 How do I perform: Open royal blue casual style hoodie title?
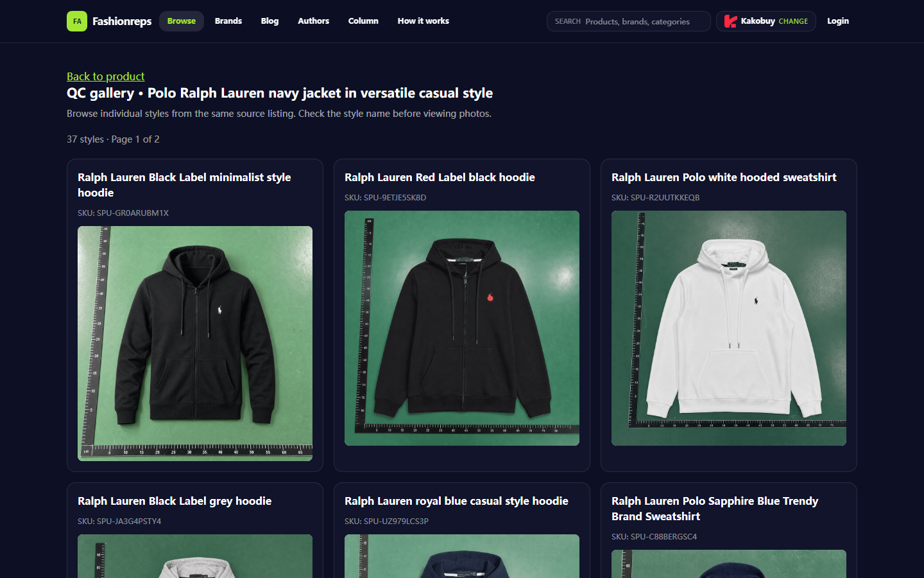coord(456,501)
